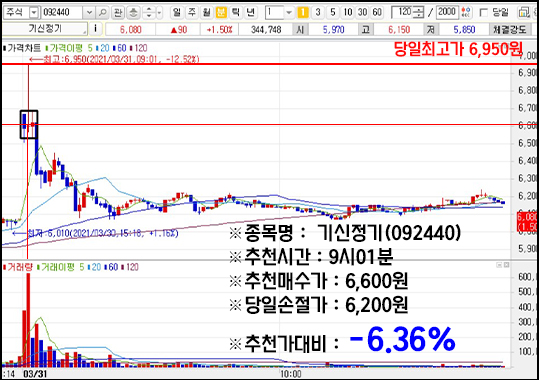Click the stock info 'i' icon

[95, 29]
